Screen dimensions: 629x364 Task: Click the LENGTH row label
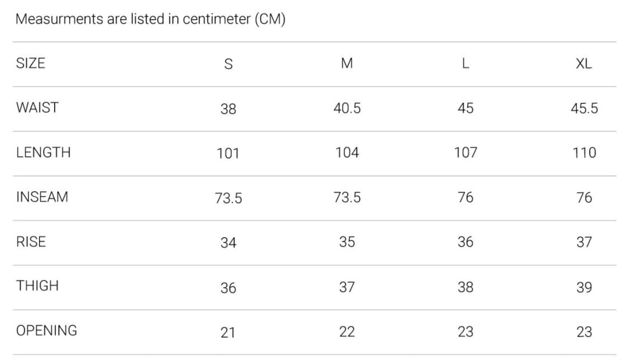coord(43,153)
